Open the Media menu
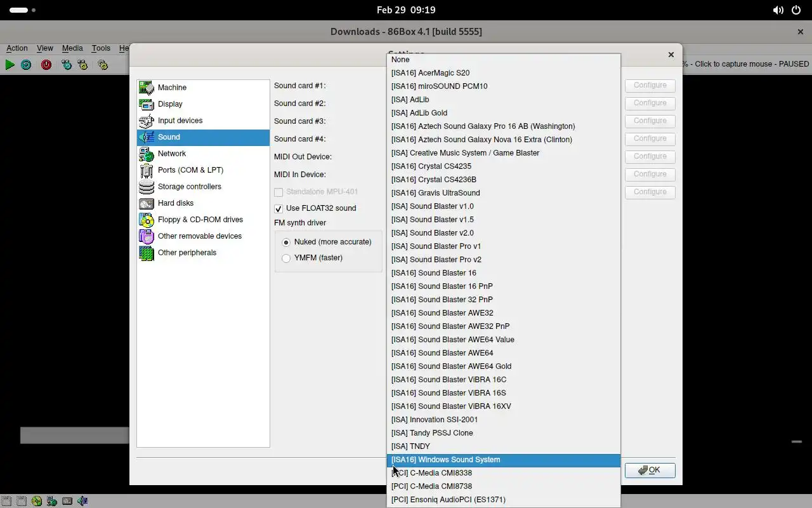Image resolution: width=812 pixels, height=508 pixels. coord(72,48)
